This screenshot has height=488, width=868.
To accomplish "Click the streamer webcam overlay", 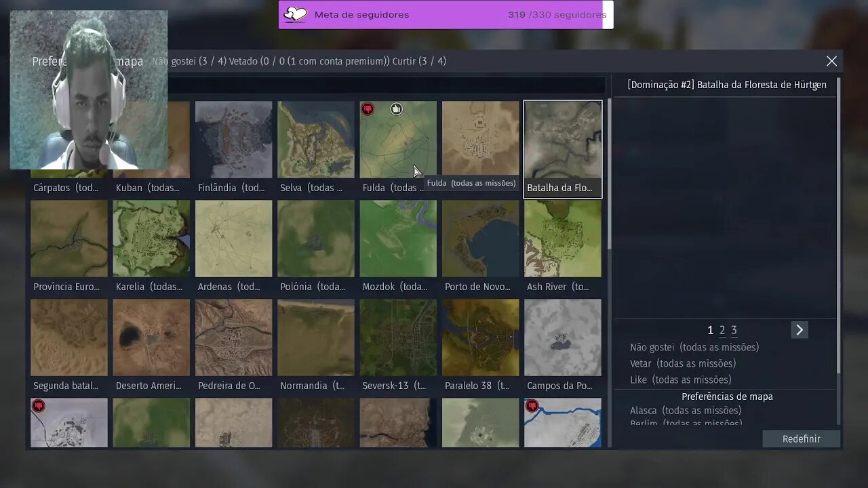I will click(89, 89).
